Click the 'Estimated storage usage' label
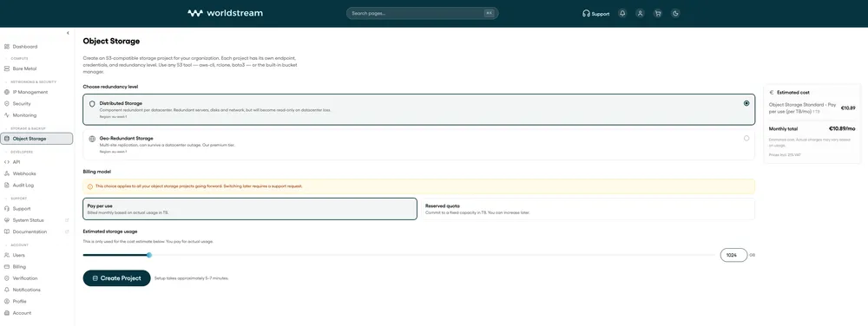 tap(110, 231)
